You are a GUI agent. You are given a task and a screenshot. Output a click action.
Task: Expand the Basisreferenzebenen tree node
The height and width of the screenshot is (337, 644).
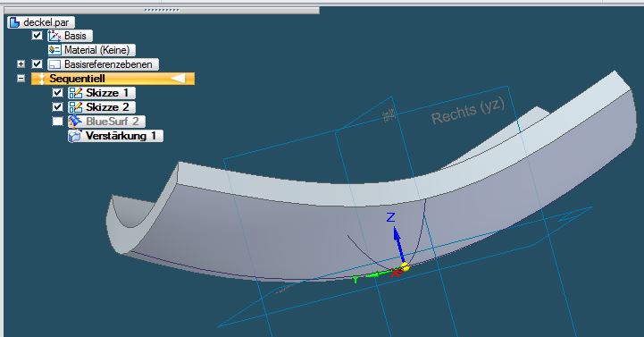(21, 64)
